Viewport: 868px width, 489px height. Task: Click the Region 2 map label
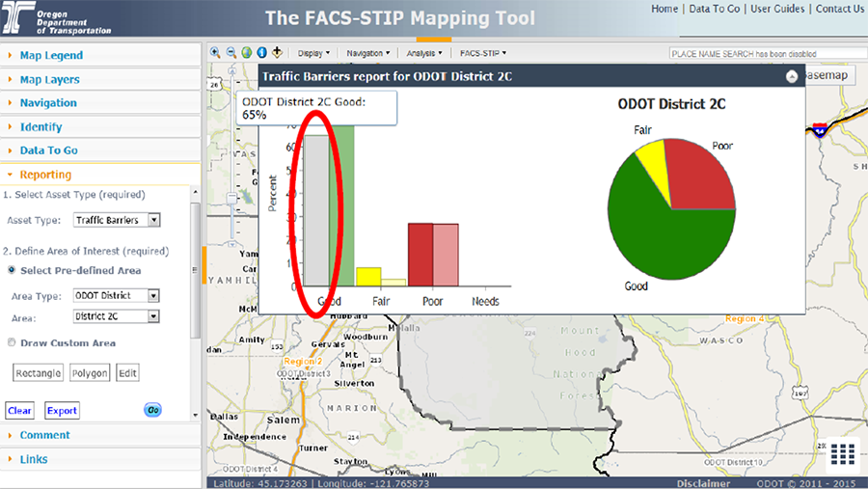[x=303, y=361]
